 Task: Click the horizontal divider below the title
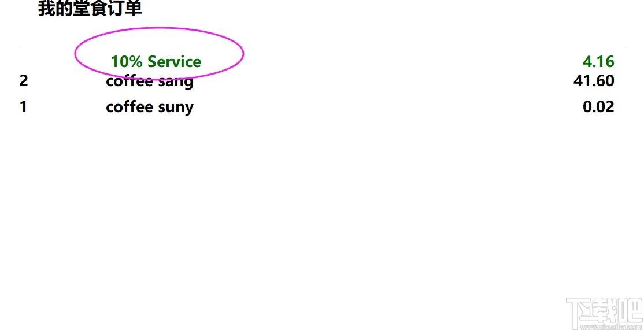[323, 49]
